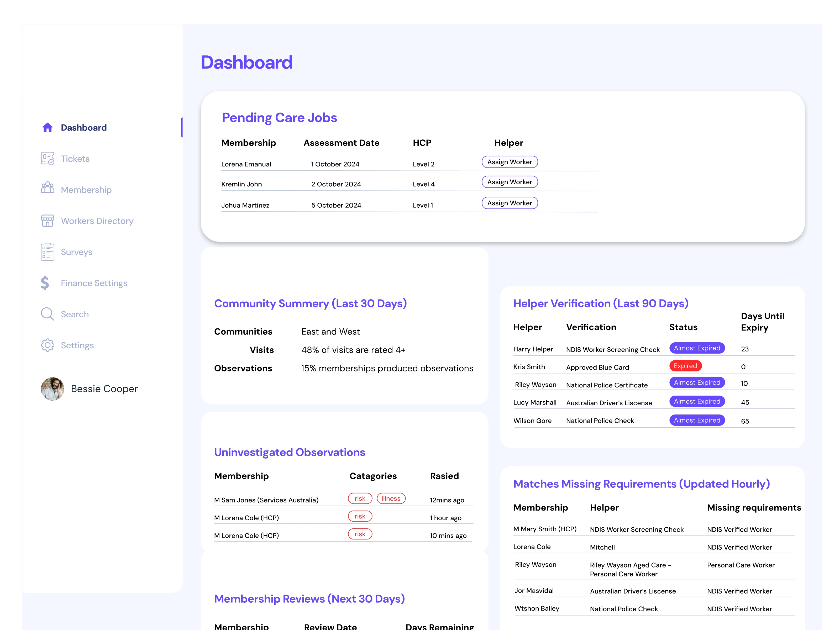
Task: Click the red Expired status for Kris Smith
Action: [x=685, y=366]
